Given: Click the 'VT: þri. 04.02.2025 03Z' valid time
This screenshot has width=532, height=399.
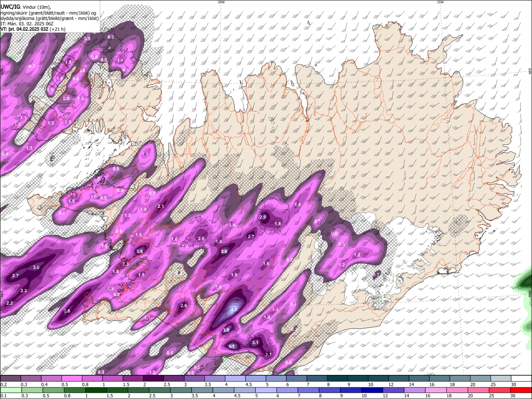Looking at the screenshot, I should pos(25,29).
